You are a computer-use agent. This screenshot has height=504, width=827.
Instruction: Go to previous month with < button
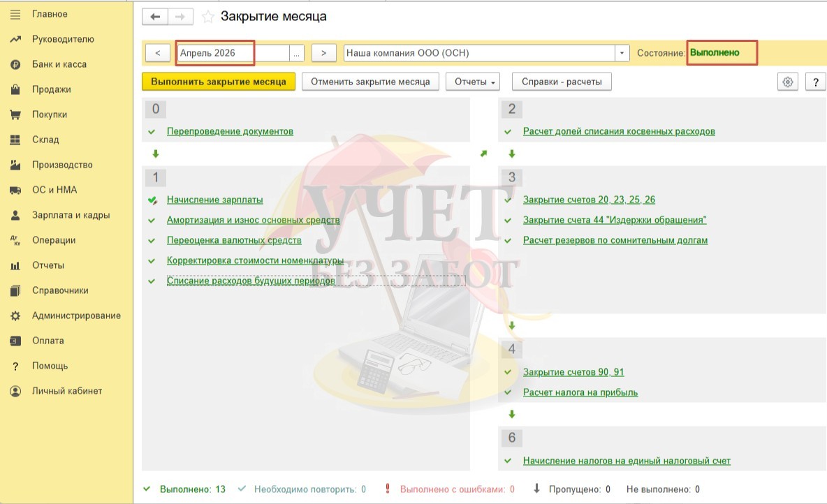point(158,53)
